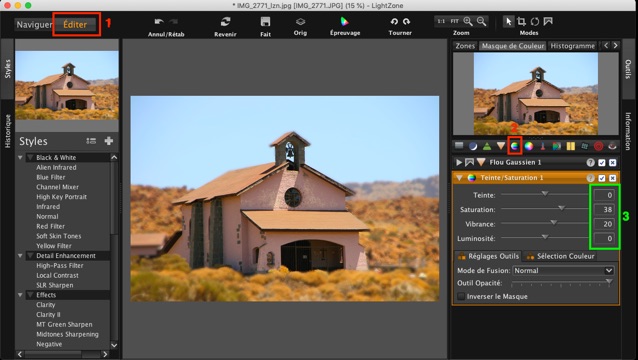Toggle Teinte/Saturation 1 enabled checkbox
This screenshot has width=638, height=360.
coord(602,178)
